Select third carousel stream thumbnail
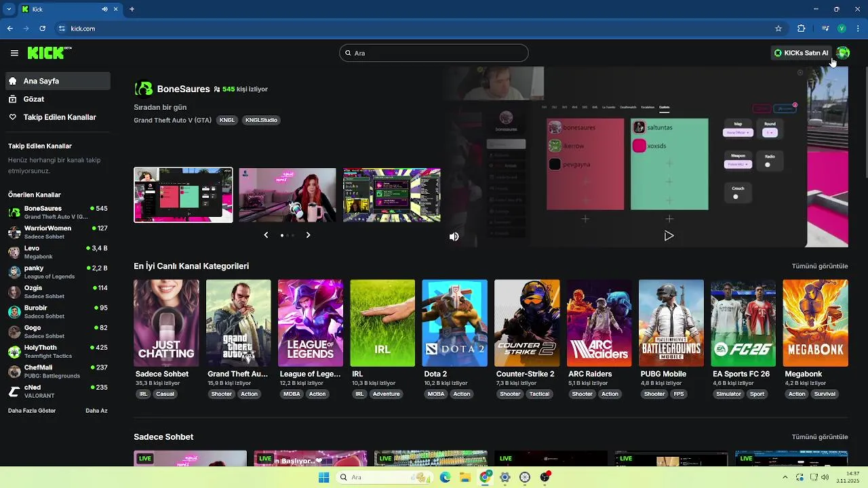The image size is (868, 488). [392, 195]
